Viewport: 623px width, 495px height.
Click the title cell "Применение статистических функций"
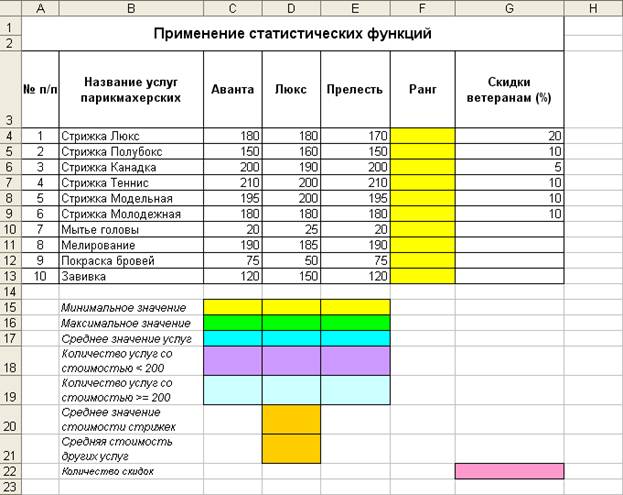coord(292,34)
